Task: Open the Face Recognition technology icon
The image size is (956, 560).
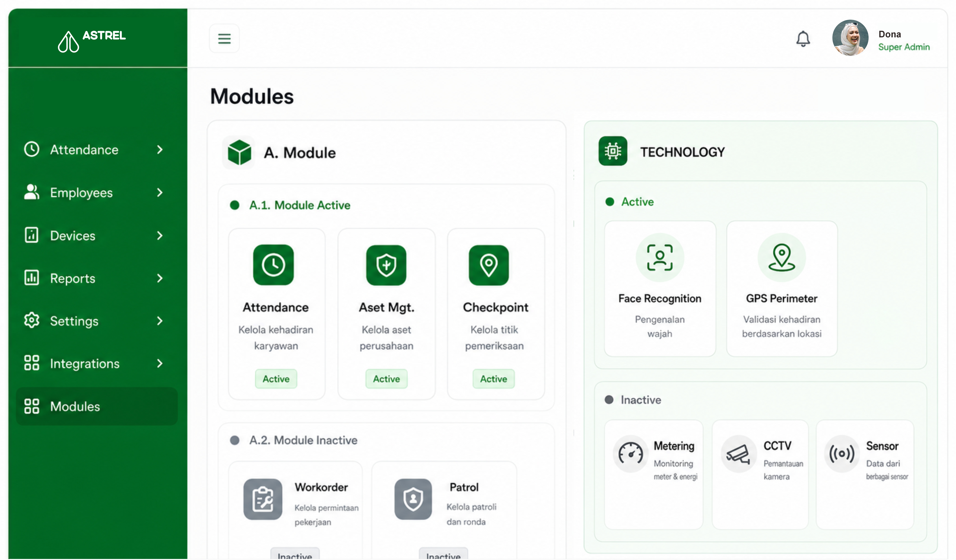Action: coord(660,257)
